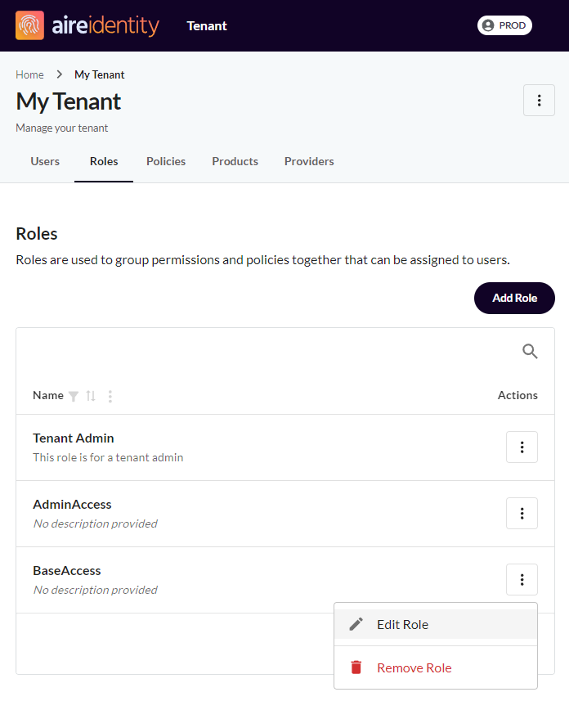Toggle actions menu for BaseAccess role
The image size is (569, 728).
(522, 579)
